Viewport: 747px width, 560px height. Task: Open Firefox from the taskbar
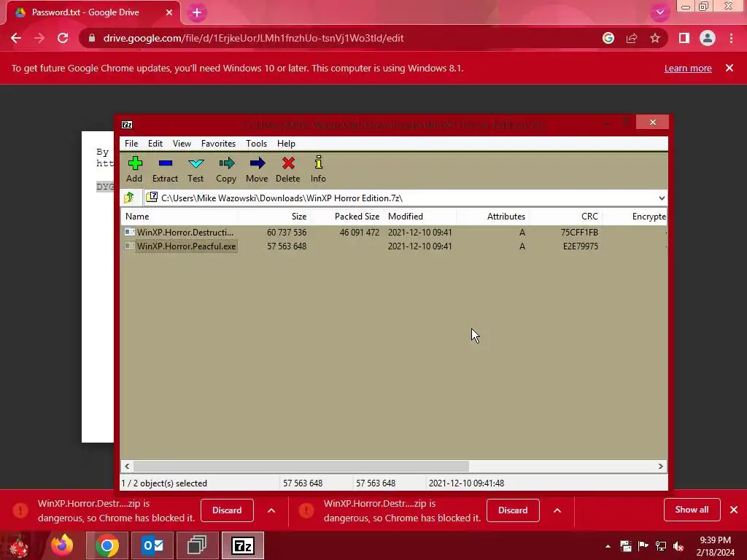pyautogui.click(x=62, y=545)
